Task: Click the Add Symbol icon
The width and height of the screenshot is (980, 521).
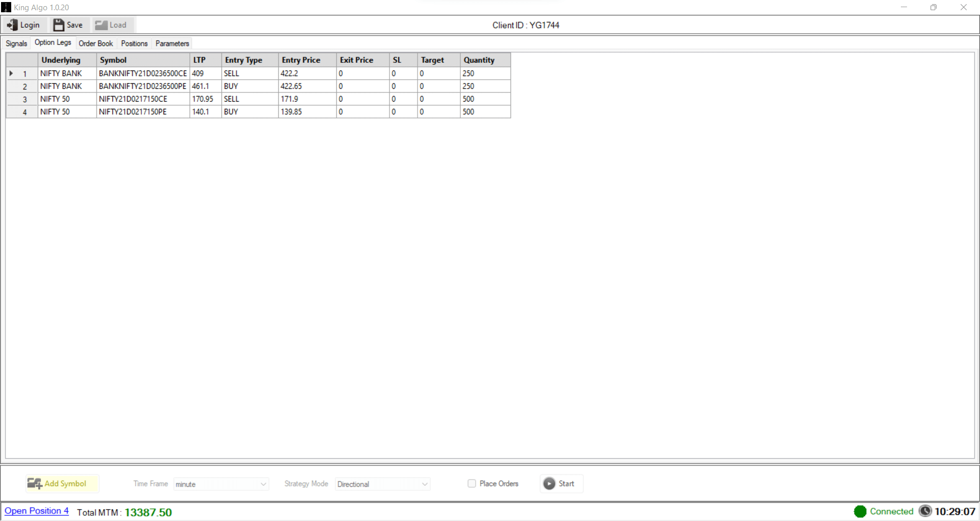Action: click(x=35, y=483)
